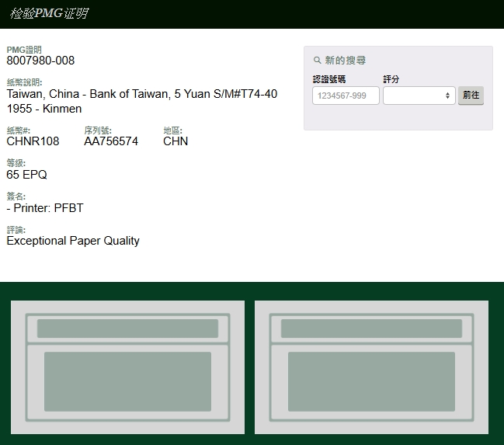Click the PMG證明 label
Image resolution: width=504 pixels, height=445 pixels.
coord(24,50)
